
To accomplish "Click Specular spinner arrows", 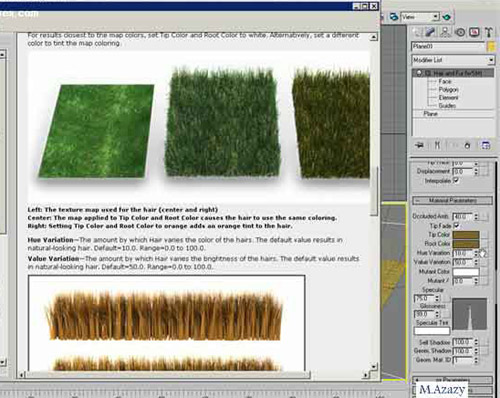I will click(x=438, y=298).
